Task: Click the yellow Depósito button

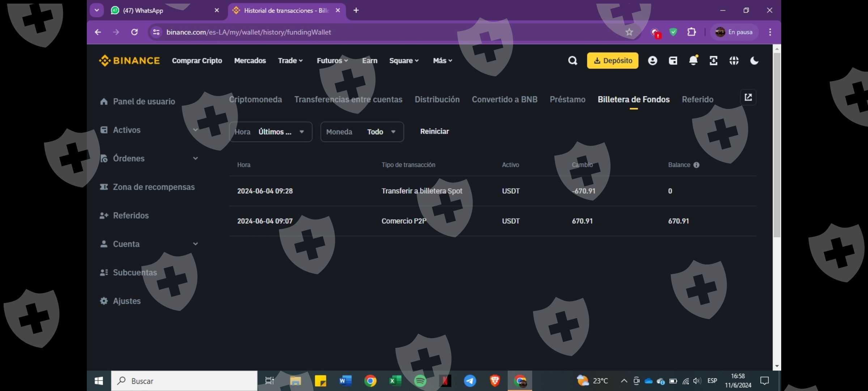Action: 612,60
